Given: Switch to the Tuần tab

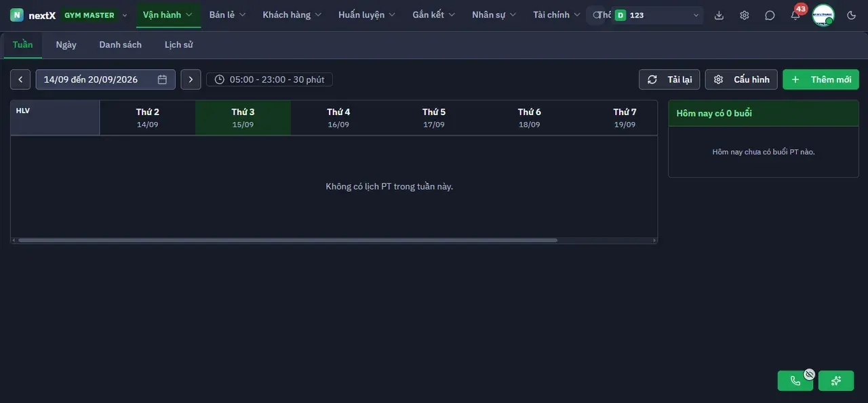Looking at the screenshot, I should (x=22, y=45).
